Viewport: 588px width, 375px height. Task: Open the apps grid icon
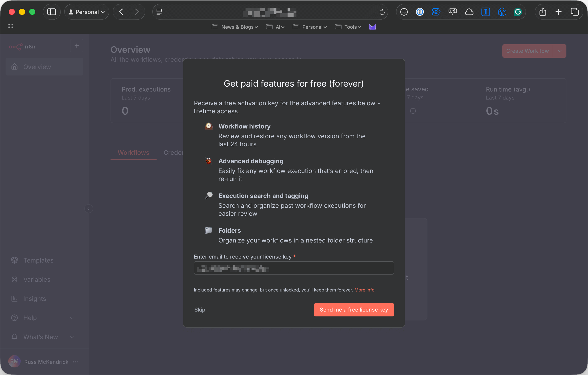(10, 26)
